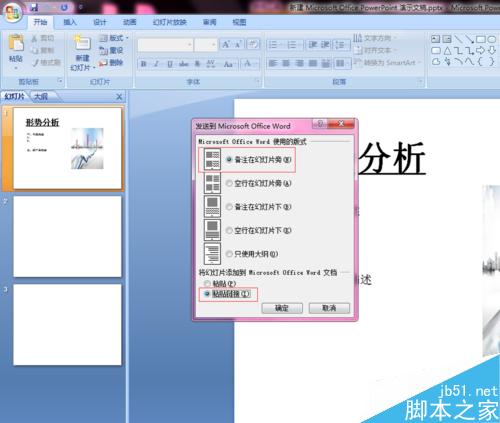This screenshot has height=423, width=500.
Task: Select the right arrow shape in gallery
Action: click(x=480, y=51)
